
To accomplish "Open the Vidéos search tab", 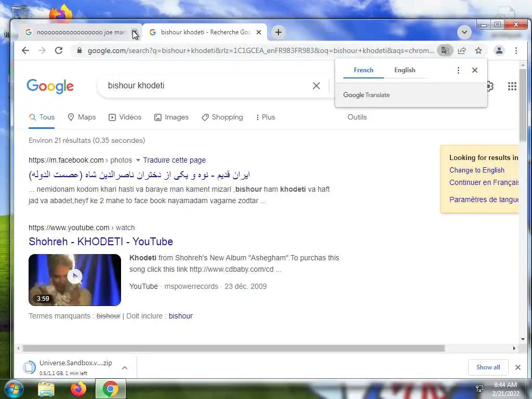I will [x=125, y=117].
